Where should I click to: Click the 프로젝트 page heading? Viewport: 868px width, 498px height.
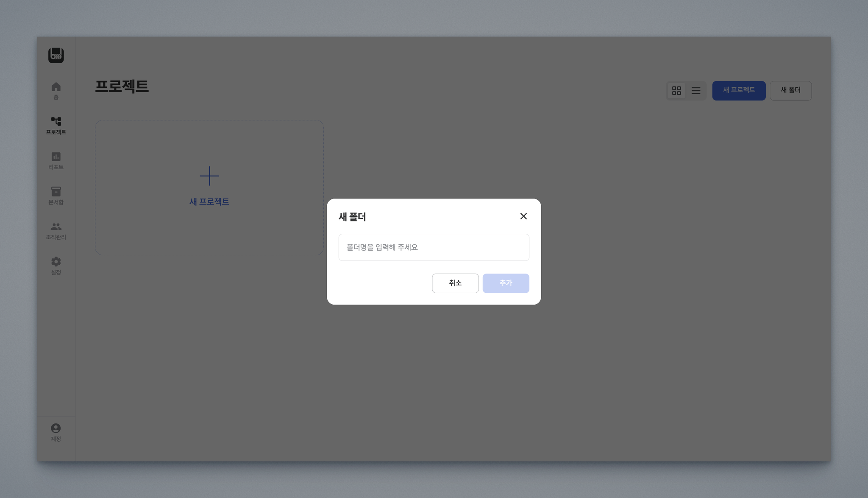[x=122, y=87]
